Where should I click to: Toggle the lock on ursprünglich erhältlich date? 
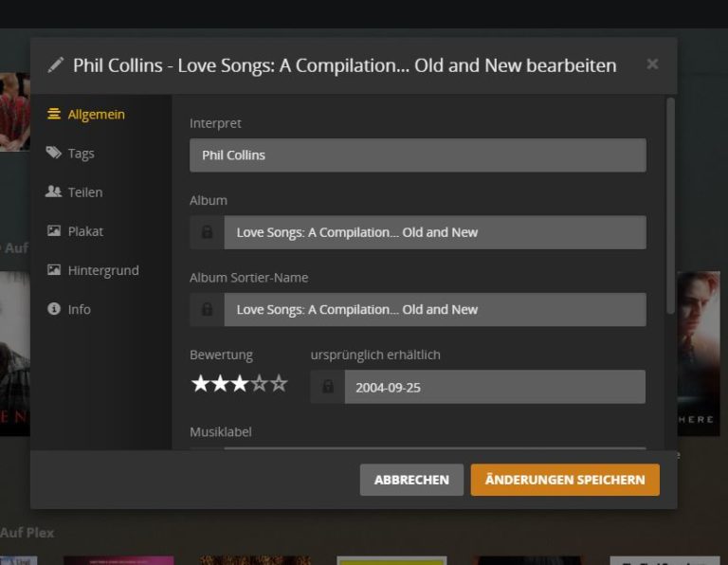328,386
